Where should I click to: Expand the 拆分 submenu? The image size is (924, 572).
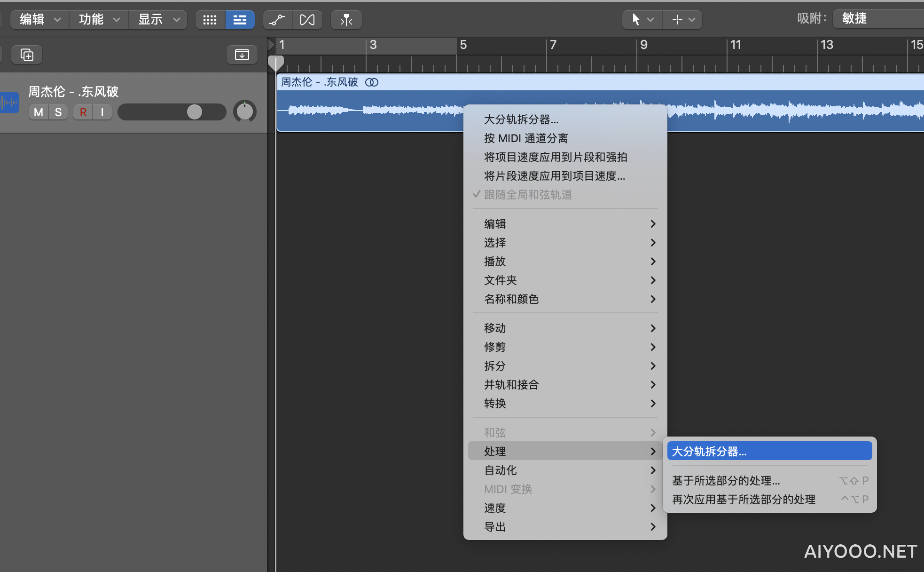point(565,366)
